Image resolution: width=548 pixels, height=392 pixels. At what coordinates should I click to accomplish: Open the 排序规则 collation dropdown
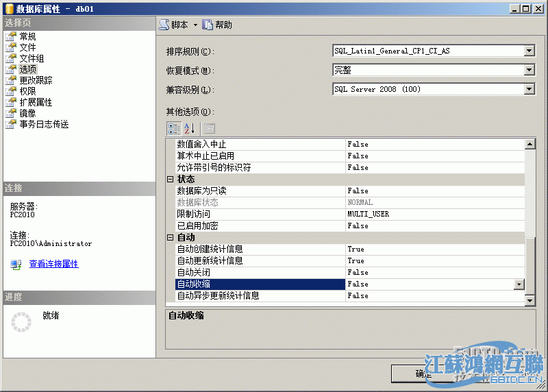pos(530,51)
